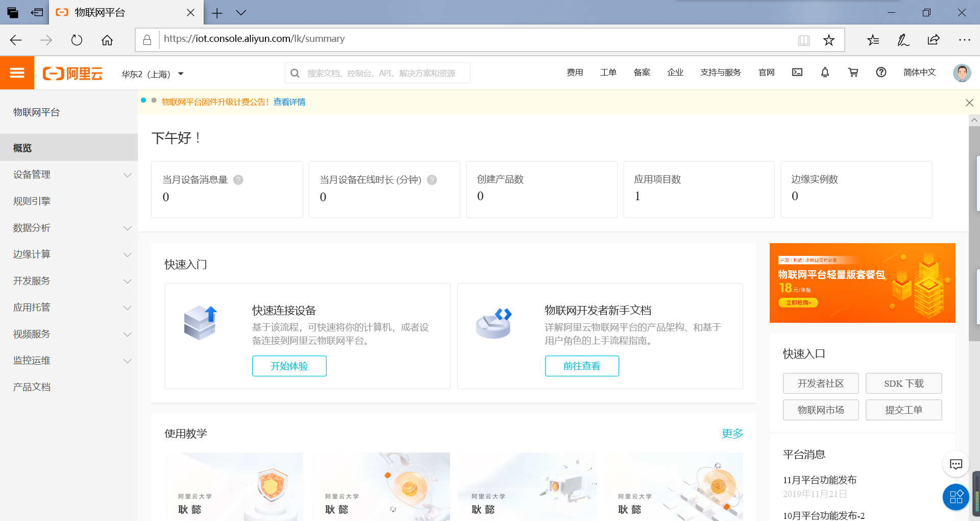Select 概览 in the sidebar

(69, 148)
